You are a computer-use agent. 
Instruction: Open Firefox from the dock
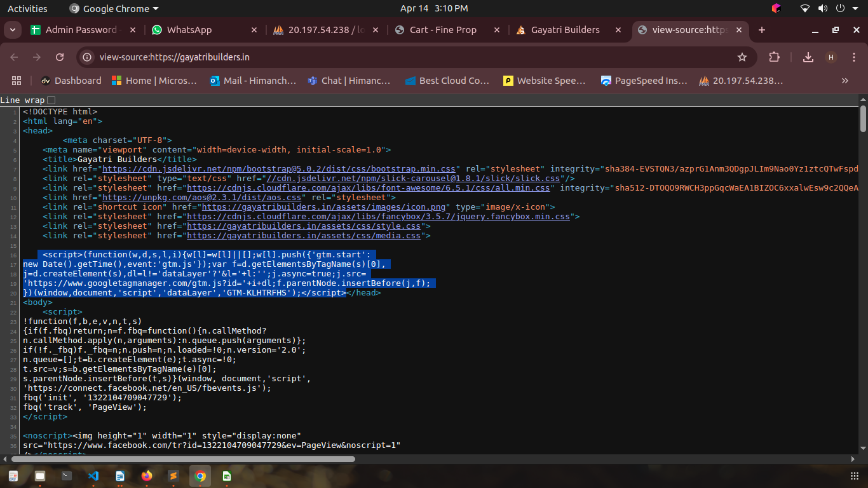147,475
